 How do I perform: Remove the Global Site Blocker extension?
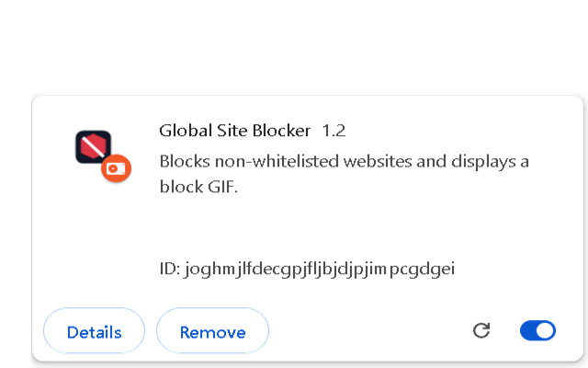coord(212,331)
